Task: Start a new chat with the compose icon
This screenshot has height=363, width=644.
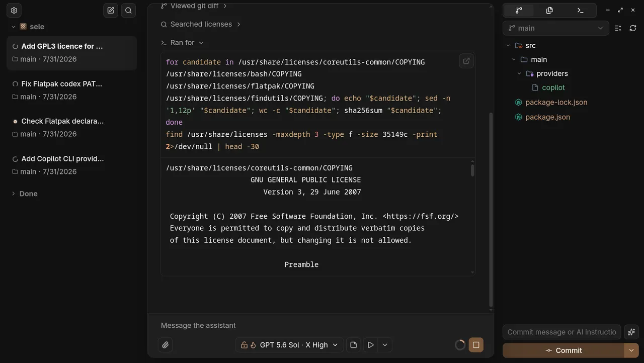Action: 111,10
